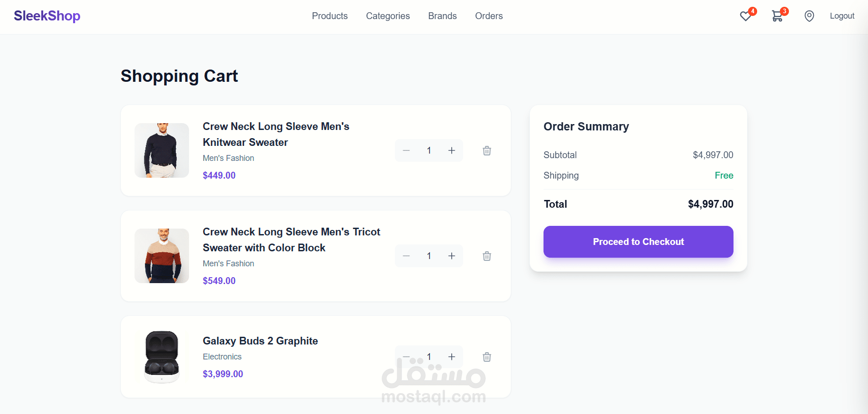View Orders from the top navigation
Image resolution: width=868 pixels, height=414 pixels.
coord(489,16)
